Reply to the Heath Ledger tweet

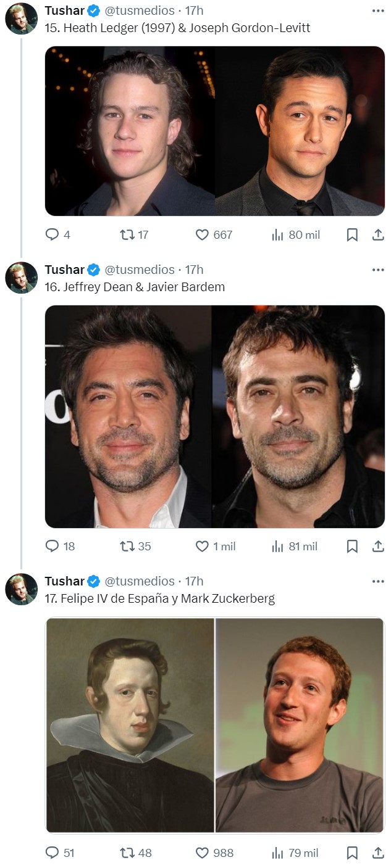point(53,234)
